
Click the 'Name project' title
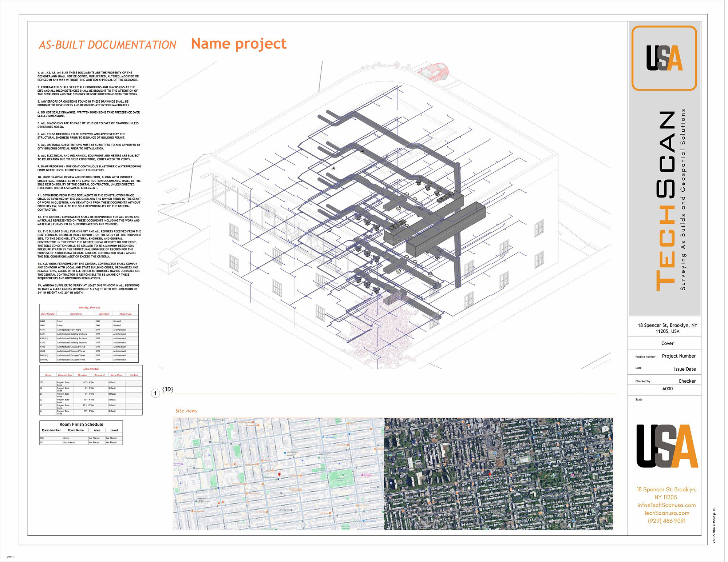click(x=239, y=44)
